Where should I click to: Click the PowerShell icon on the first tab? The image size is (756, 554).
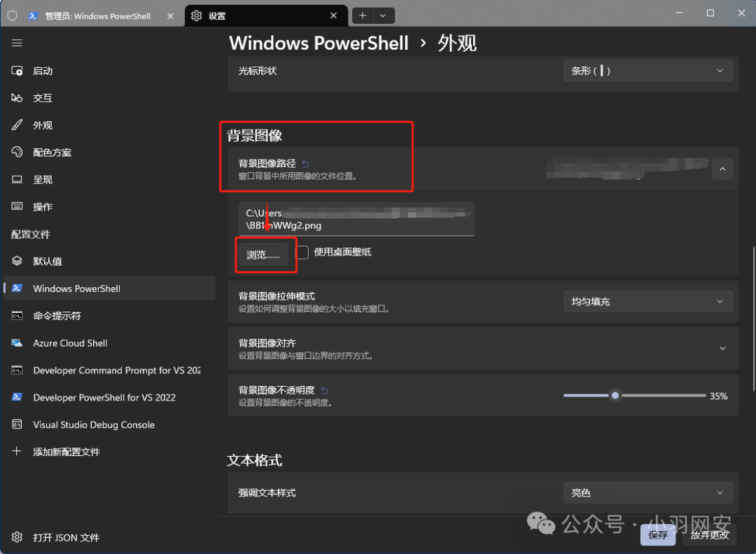[34, 16]
